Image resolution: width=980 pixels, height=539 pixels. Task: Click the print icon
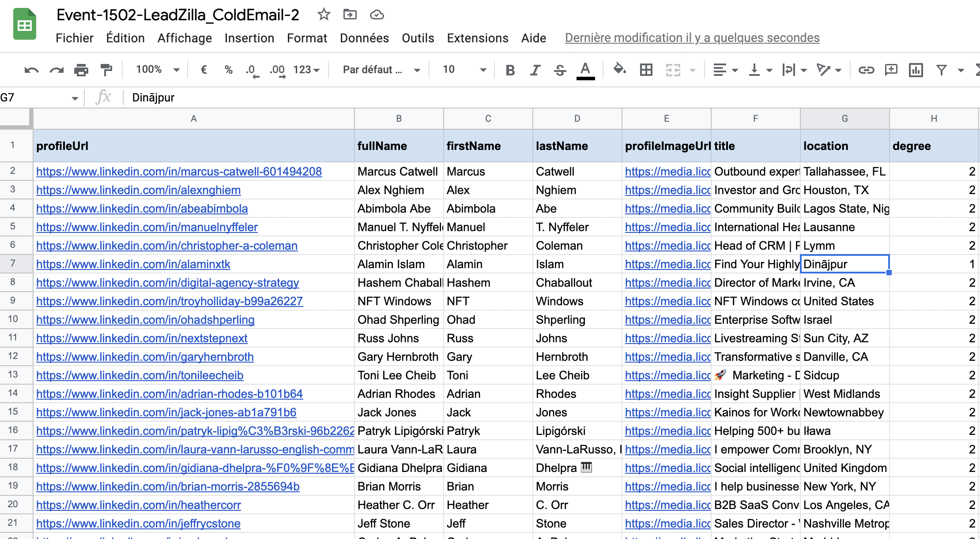pyautogui.click(x=81, y=70)
